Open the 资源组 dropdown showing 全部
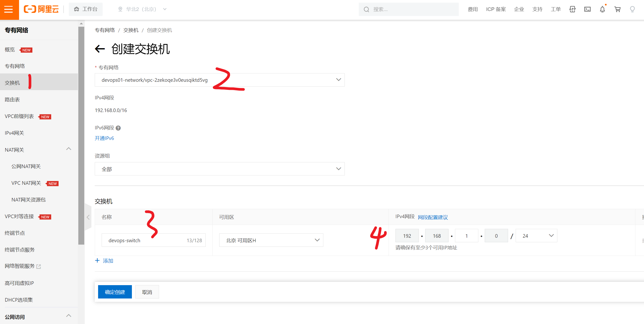This screenshot has height=324, width=644. coord(219,169)
